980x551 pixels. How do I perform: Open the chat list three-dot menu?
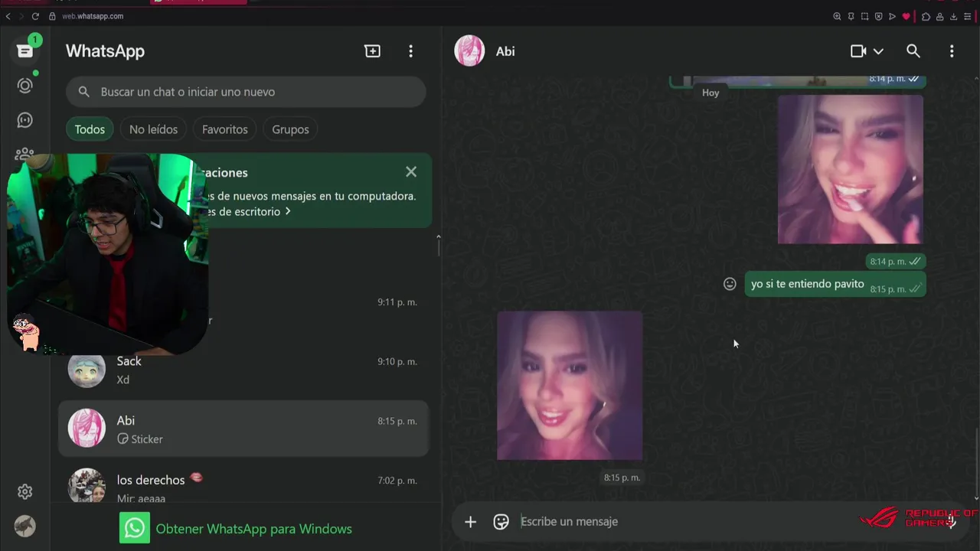[x=410, y=51]
